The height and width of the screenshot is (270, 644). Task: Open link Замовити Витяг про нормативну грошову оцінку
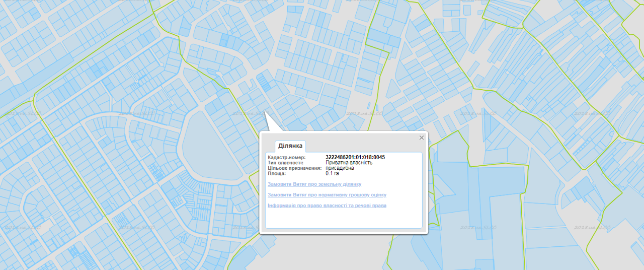[327, 195]
